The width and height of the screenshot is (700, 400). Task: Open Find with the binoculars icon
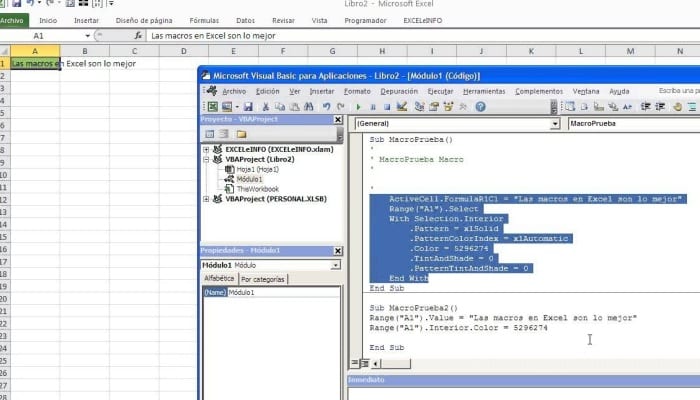coord(308,107)
